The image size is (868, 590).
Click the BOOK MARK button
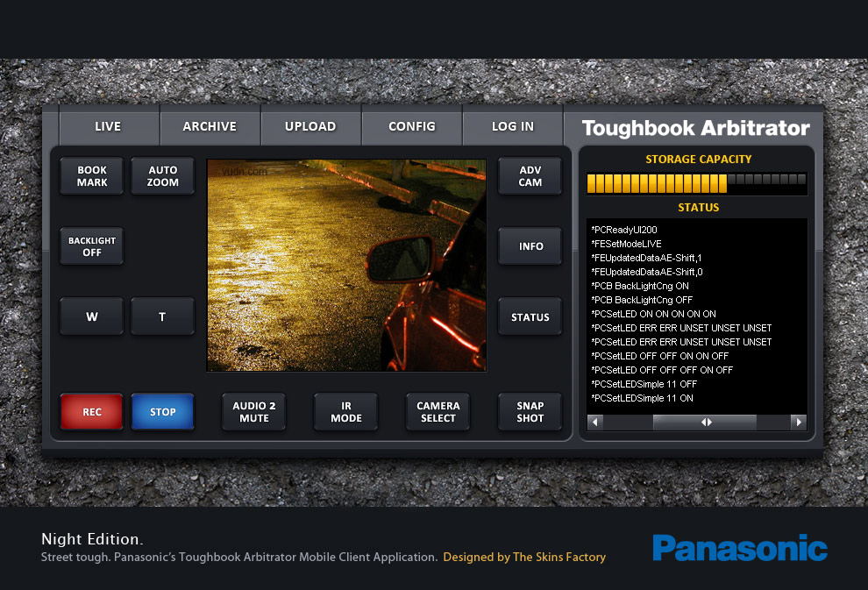[x=92, y=176]
